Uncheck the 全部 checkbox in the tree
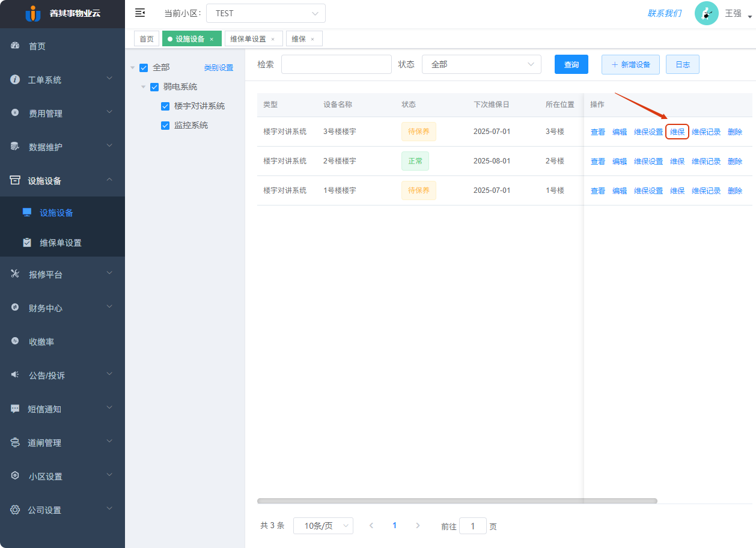This screenshot has height=548, width=756. 144,67
